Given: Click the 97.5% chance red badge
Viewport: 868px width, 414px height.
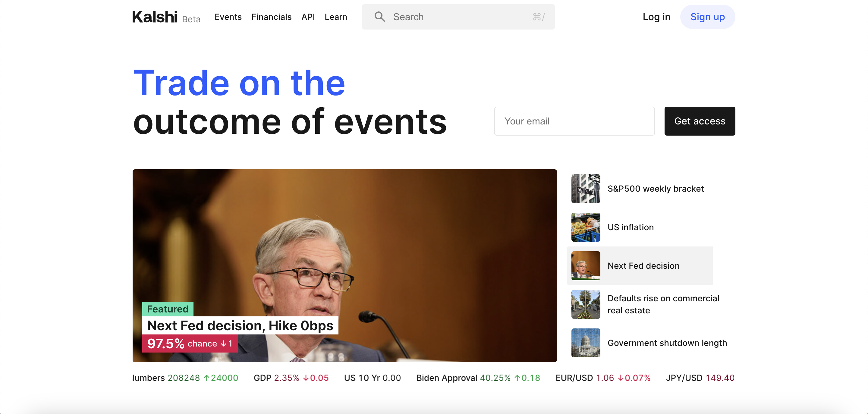Looking at the screenshot, I should click(190, 343).
